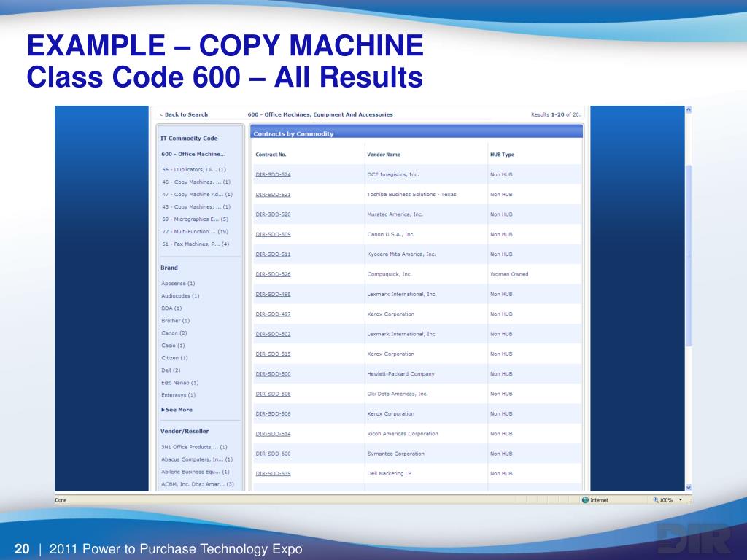Open contract DIR-SDD-500
The width and height of the screenshot is (747, 560).
tap(273, 374)
